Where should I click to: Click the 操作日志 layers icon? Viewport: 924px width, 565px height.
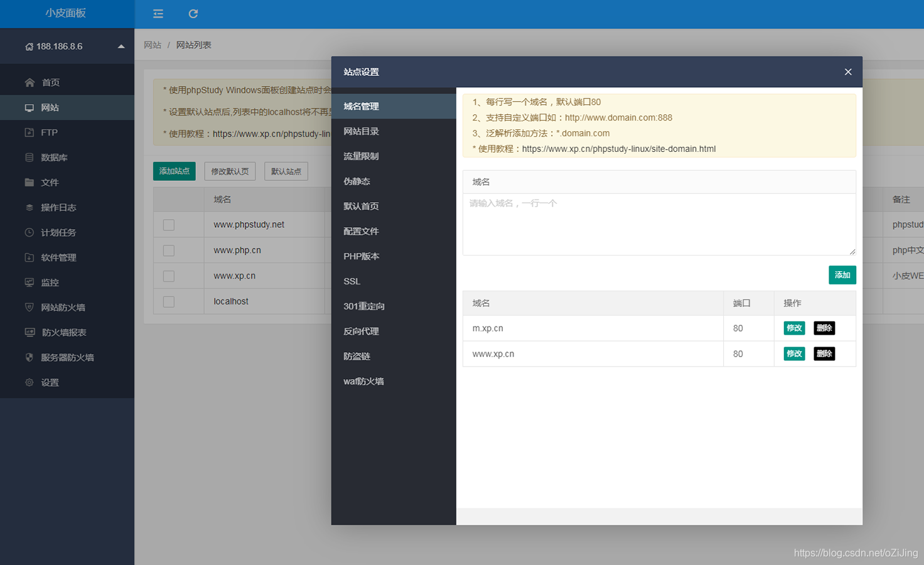30,207
